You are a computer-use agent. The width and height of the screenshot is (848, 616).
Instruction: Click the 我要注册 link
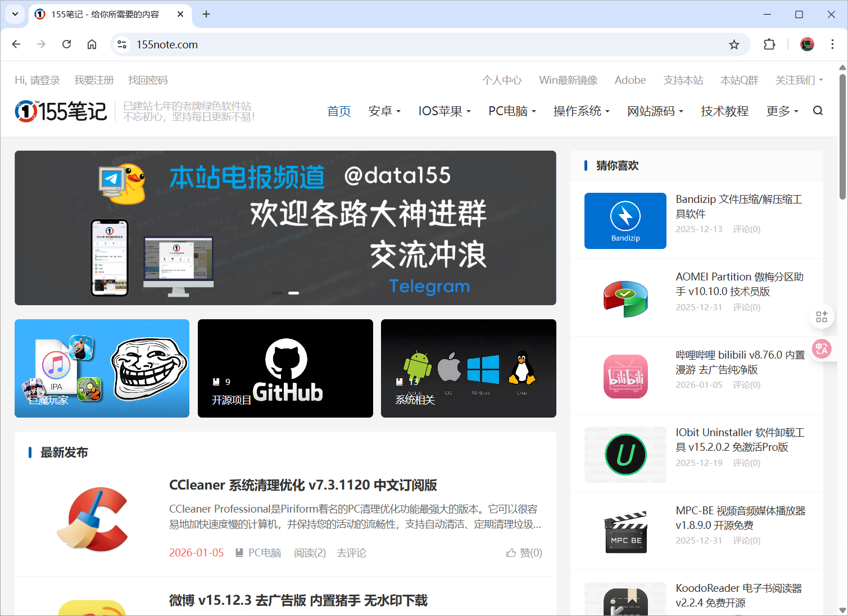point(94,80)
